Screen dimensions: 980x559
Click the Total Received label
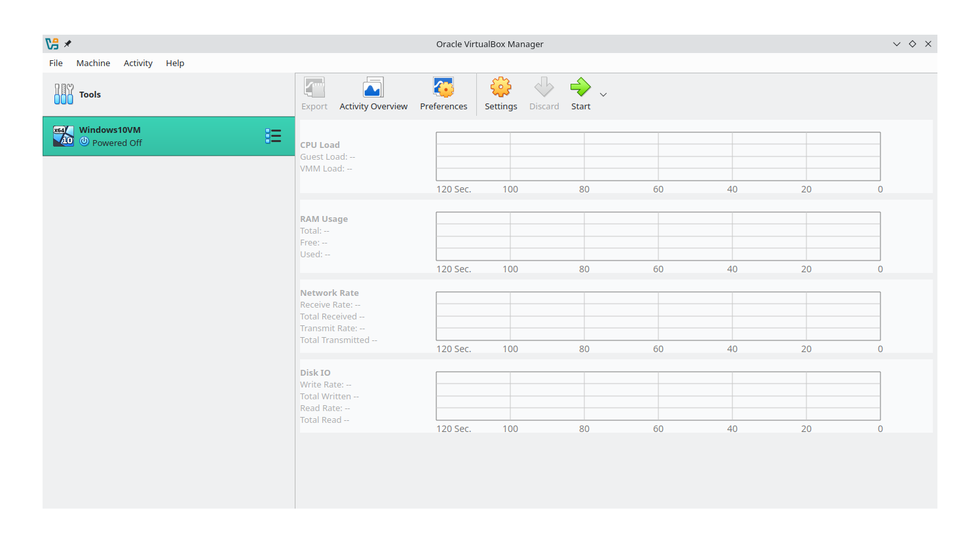(x=332, y=316)
